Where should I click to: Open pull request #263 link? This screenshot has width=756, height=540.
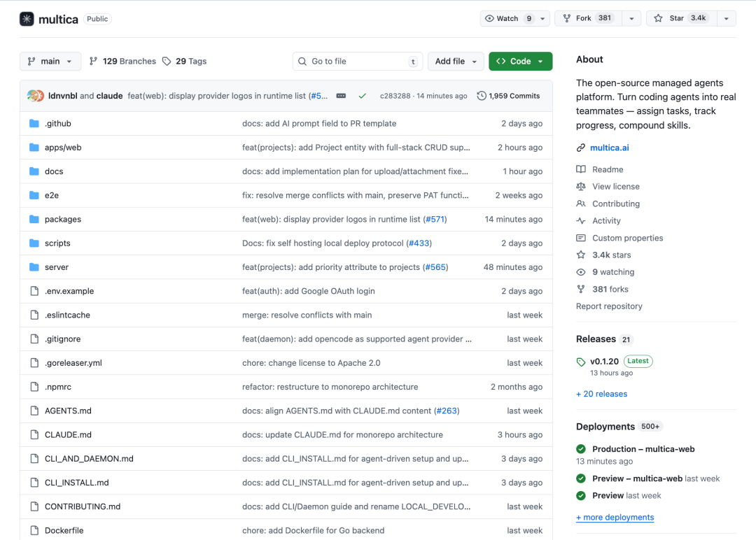click(447, 411)
